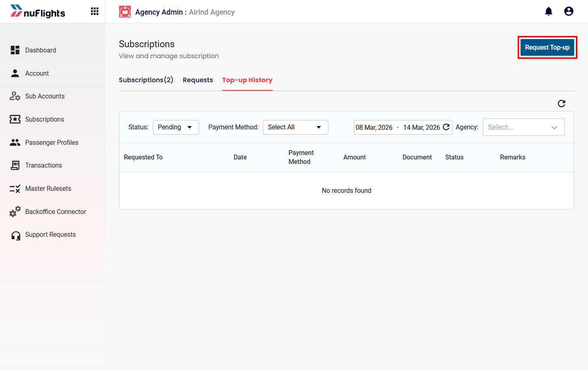This screenshot has height=371, width=588.
Task: Click the Payment Method column header
Action: pyautogui.click(x=301, y=157)
